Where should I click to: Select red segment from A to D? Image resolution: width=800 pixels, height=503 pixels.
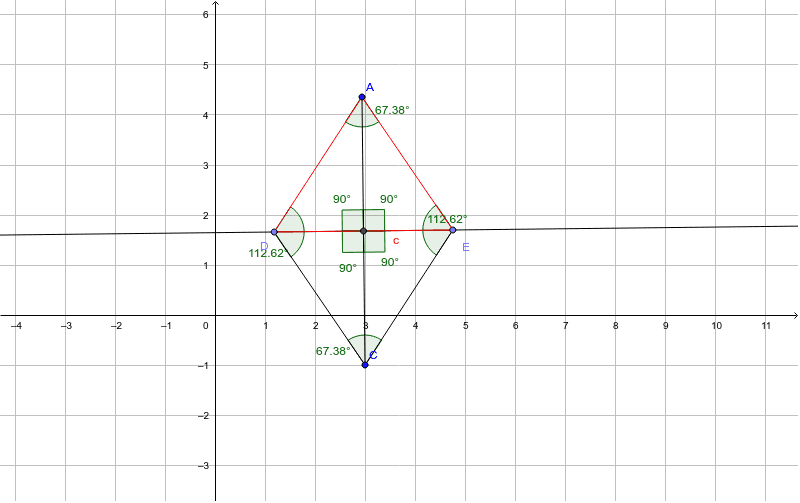click(318, 164)
